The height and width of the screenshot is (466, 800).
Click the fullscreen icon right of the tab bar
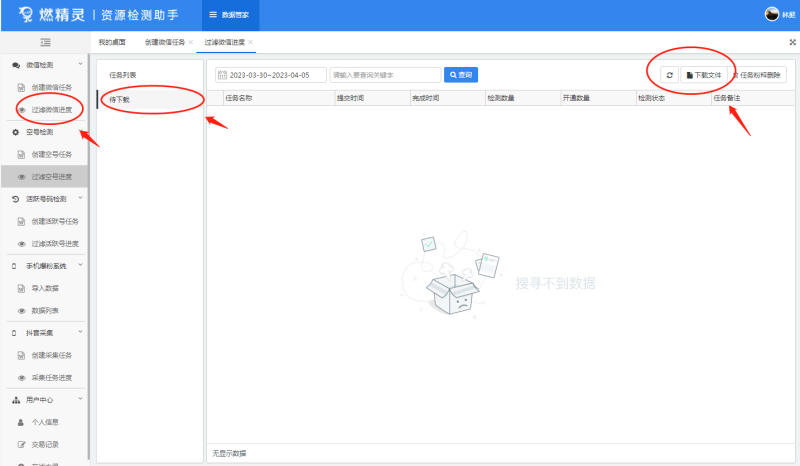pyautogui.click(x=792, y=43)
